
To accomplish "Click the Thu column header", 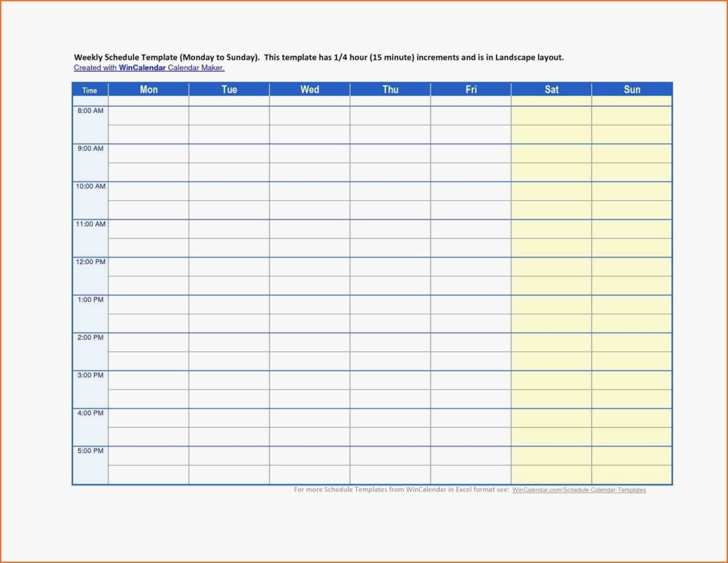I will (390, 89).
